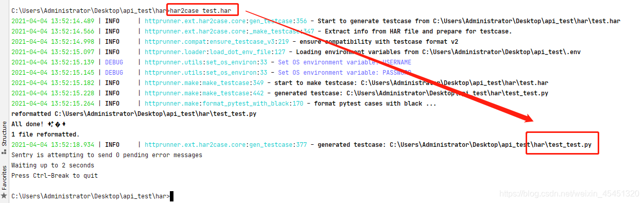Click 'httprunner.make:make_testcase:349' source text

tap(204, 83)
